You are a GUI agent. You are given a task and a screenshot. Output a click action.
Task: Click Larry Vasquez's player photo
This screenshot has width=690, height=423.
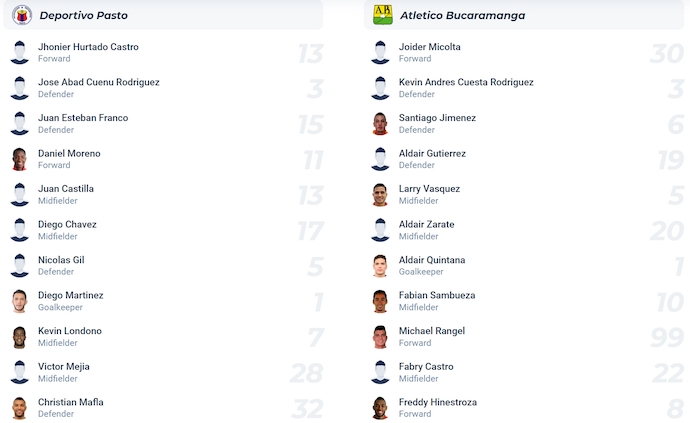click(x=380, y=195)
